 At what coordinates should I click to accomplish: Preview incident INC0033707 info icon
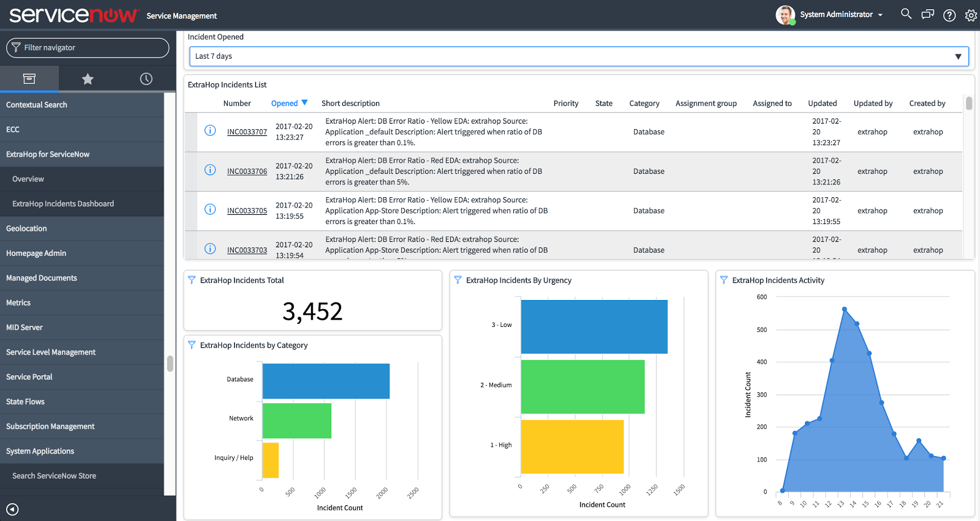(x=210, y=130)
